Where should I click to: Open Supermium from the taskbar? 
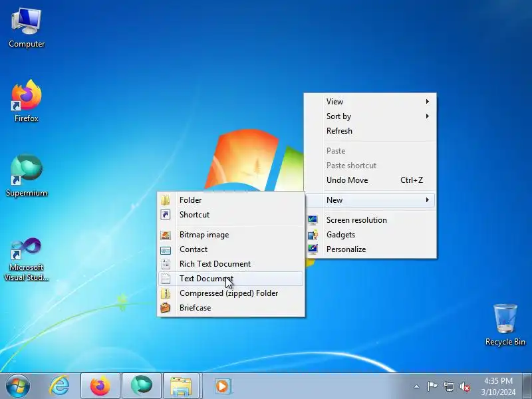[x=142, y=386]
